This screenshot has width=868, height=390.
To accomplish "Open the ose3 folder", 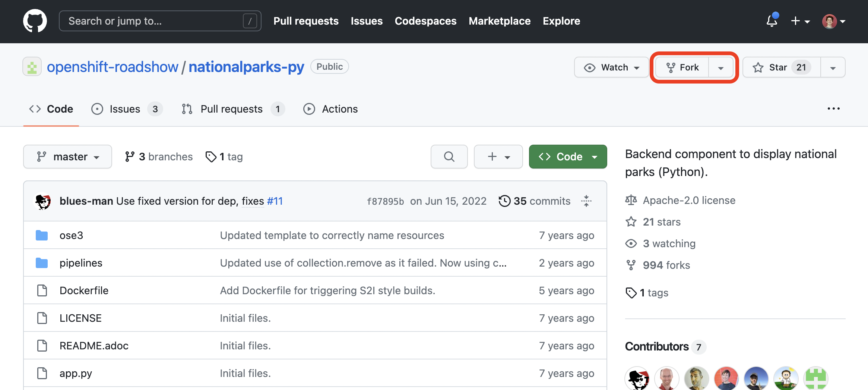I will pos(71,235).
